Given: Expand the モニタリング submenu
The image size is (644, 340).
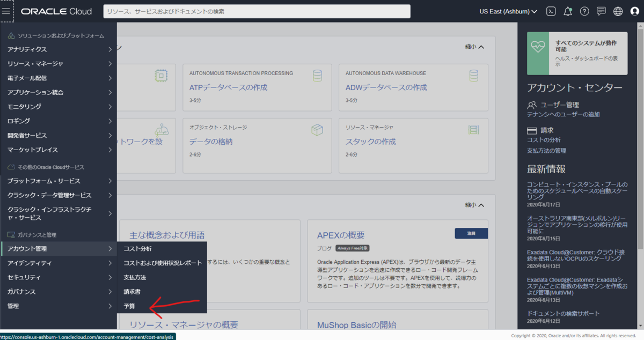Looking at the screenshot, I should point(58,107).
